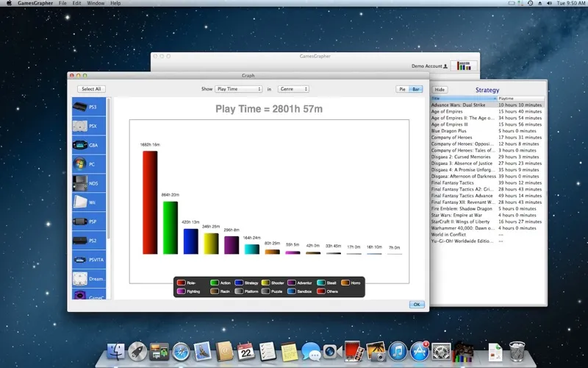Open graph icon in GamesGrapher window toolbar
This screenshot has width=588, height=368.
[464, 66]
